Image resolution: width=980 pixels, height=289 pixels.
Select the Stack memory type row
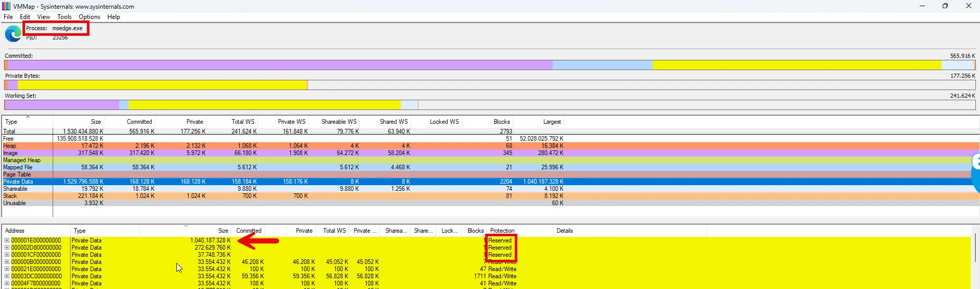coord(491,196)
